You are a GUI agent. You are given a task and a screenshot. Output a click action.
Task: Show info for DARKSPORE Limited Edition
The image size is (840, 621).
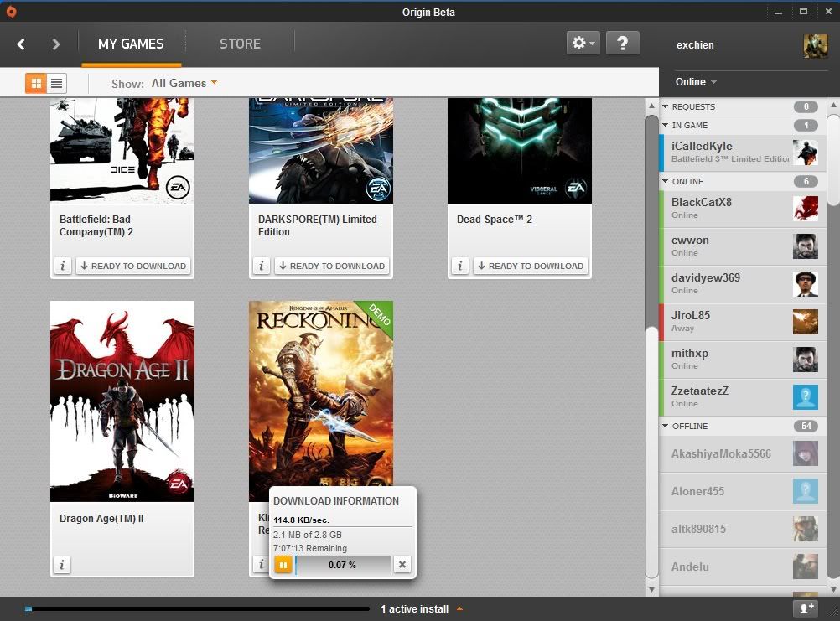tap(262, 266)
